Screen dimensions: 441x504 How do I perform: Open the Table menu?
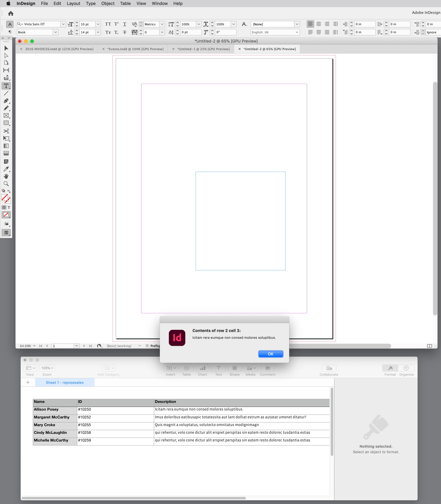click(125, 3)
